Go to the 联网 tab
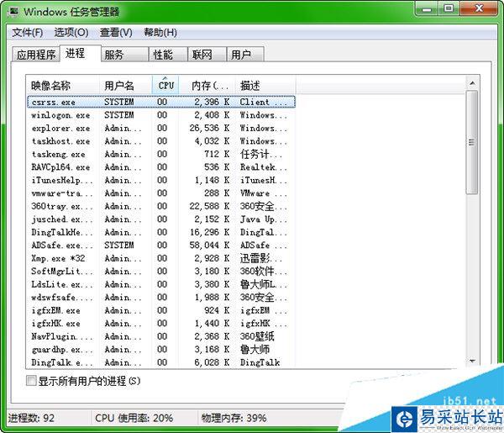The image size is (504, 433). (x=207, y=55)
